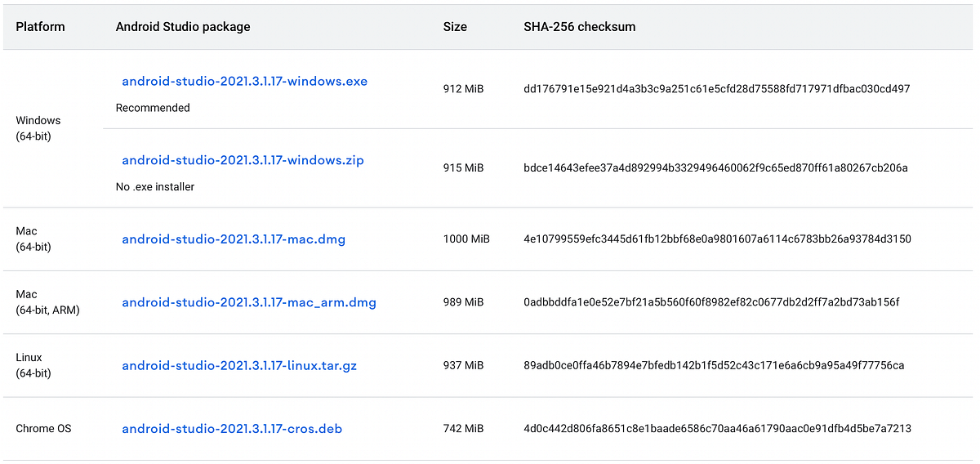Open the mac.dmg download link
980x464 pixels.
click(x=234, y=239)
